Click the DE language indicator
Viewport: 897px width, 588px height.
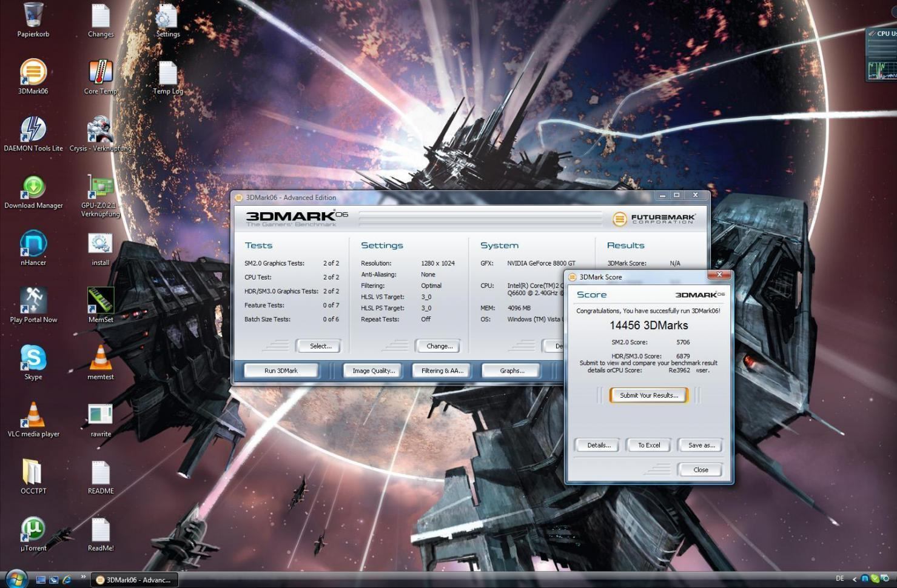coord(839,579)
